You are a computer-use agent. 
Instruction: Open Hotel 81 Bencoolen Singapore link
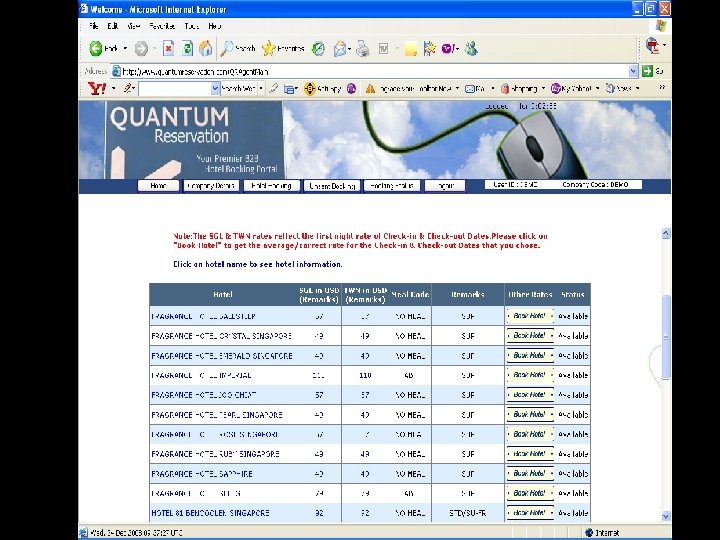210,513
